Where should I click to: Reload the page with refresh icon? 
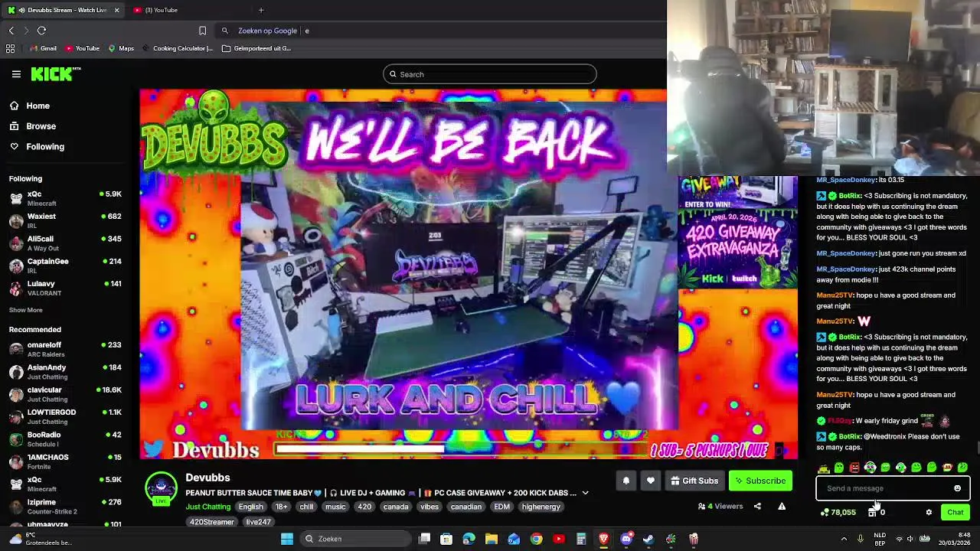click(x=41, y=31)
